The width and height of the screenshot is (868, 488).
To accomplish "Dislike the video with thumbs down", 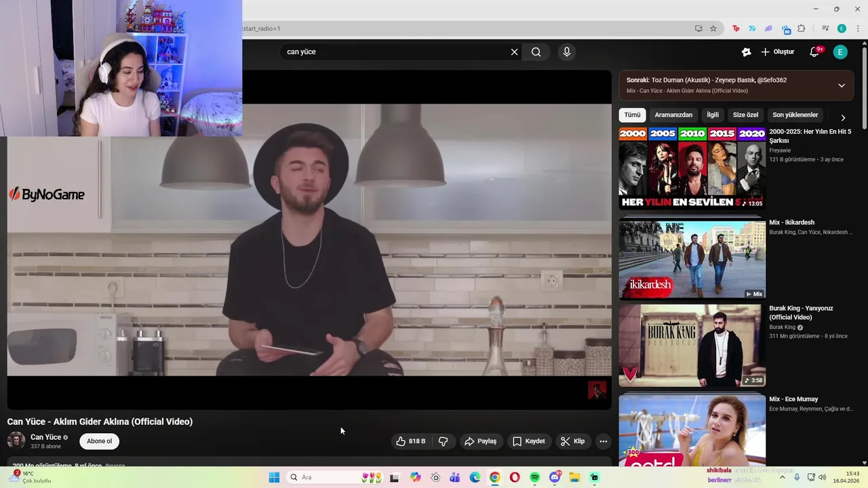I will (x=443, y=441).
